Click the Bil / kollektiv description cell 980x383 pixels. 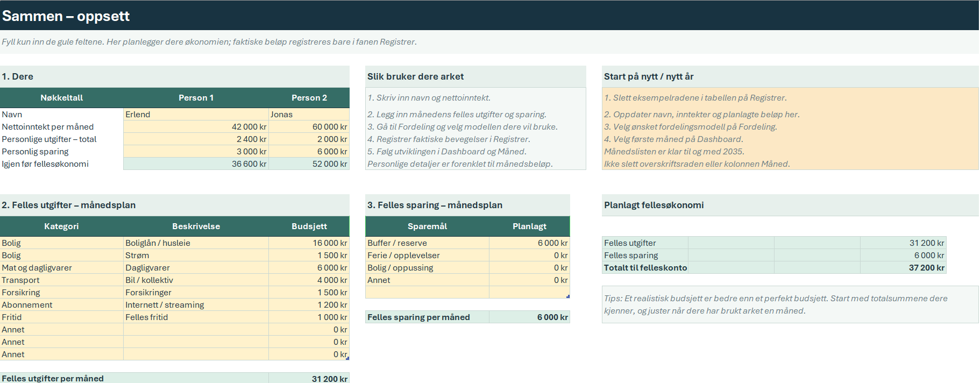(196, 280)
